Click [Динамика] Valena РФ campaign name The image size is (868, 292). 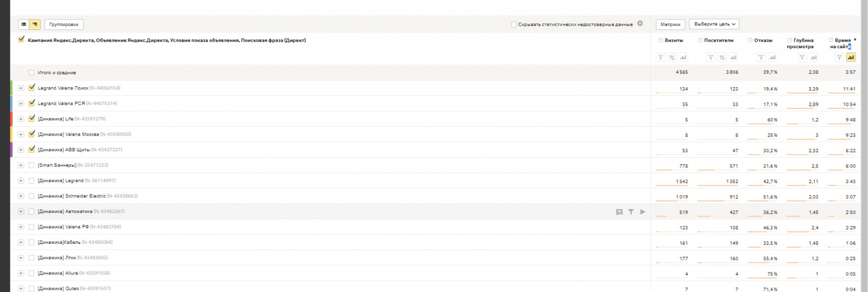click(x=63, y=227)
